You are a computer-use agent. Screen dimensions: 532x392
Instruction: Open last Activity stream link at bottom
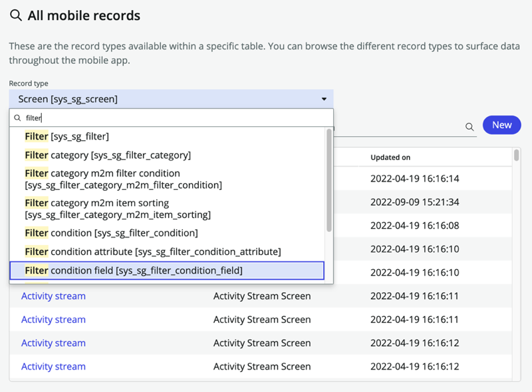pyautogui.click(x=53, y=367)
